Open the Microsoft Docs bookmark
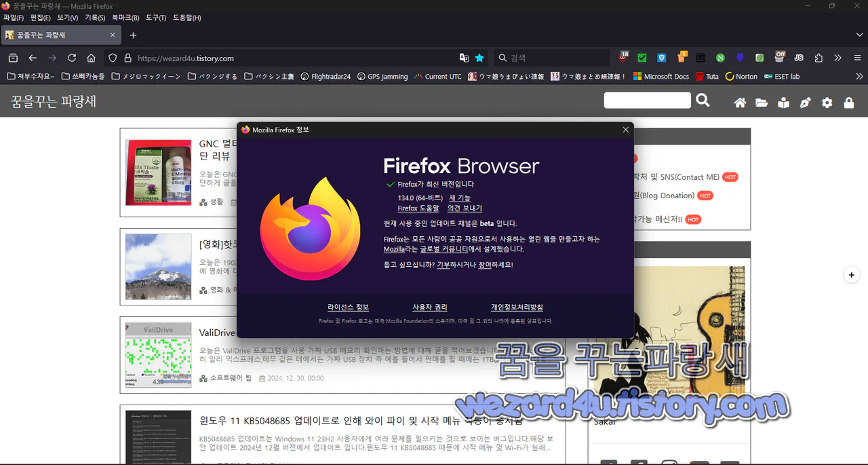Viewport: 868px width, 465px height. tap(661, 77)
